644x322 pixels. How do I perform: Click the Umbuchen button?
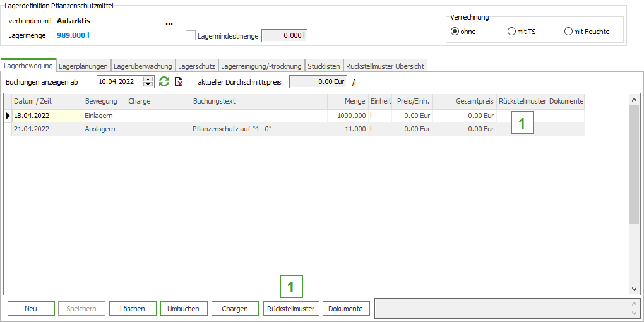click(184, 309)
